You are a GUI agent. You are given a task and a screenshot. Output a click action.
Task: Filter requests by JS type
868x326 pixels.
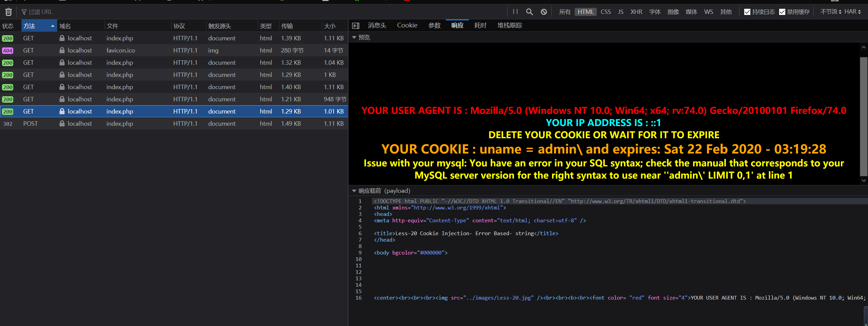tap(620, 12)
